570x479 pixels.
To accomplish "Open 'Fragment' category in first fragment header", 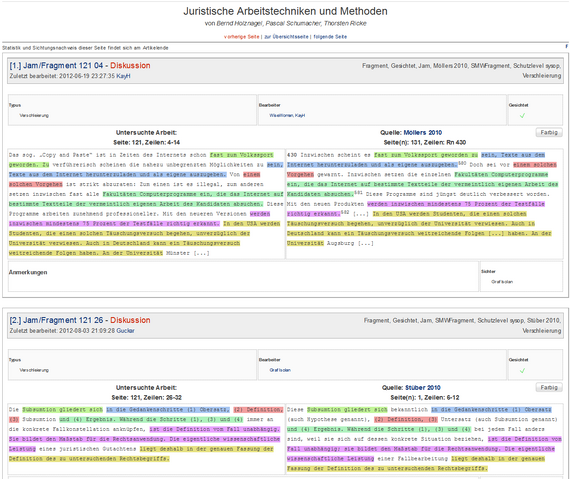I will click(x=376, y=66).
